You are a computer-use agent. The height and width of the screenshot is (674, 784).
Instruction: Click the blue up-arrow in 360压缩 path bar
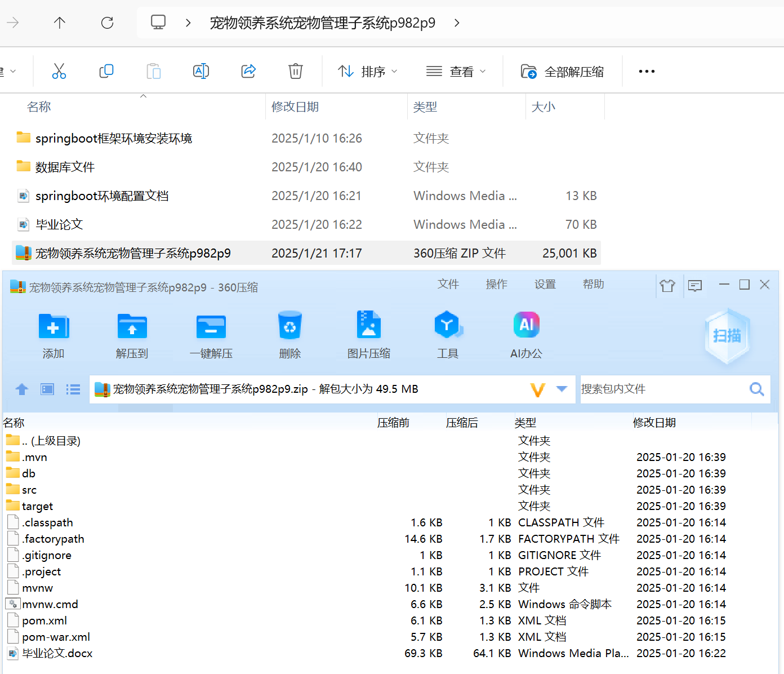22,389
